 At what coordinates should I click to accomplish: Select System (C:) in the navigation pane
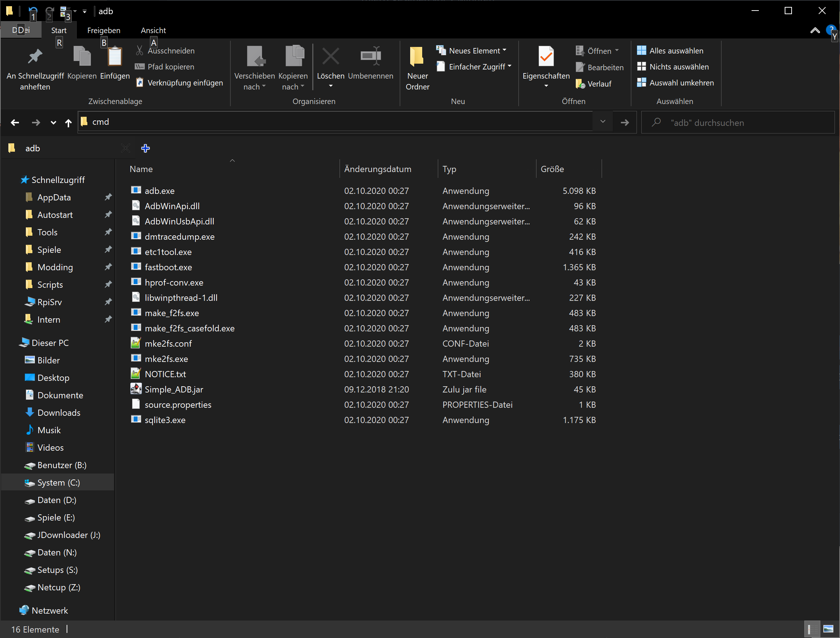click(x=59, y=483)
